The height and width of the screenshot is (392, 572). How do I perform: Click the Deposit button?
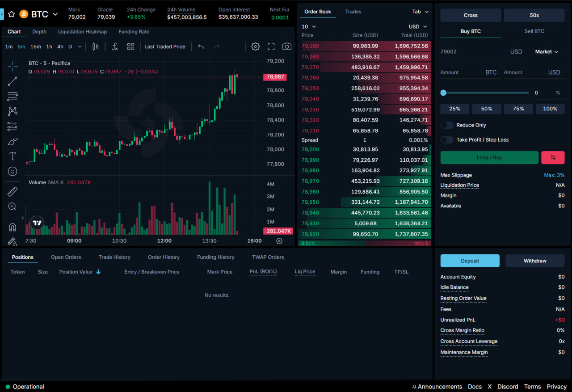pyautogui.click(x=470, y=261)
